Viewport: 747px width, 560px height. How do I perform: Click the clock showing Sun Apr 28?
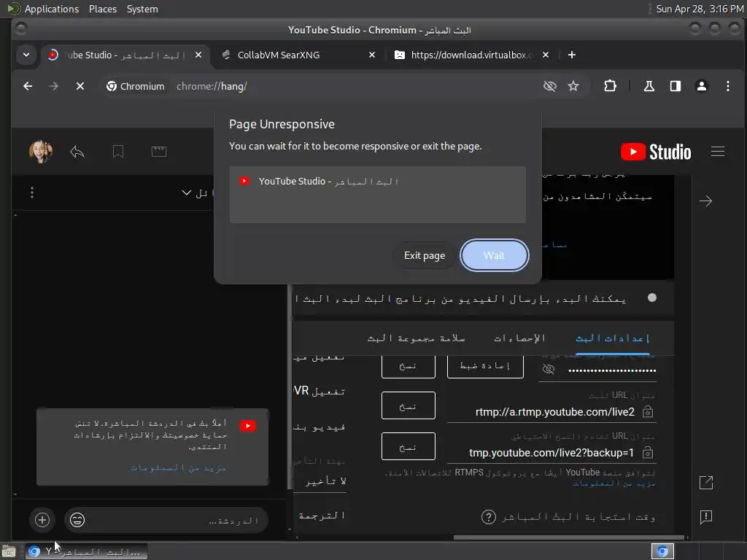(x=700, y=9)
